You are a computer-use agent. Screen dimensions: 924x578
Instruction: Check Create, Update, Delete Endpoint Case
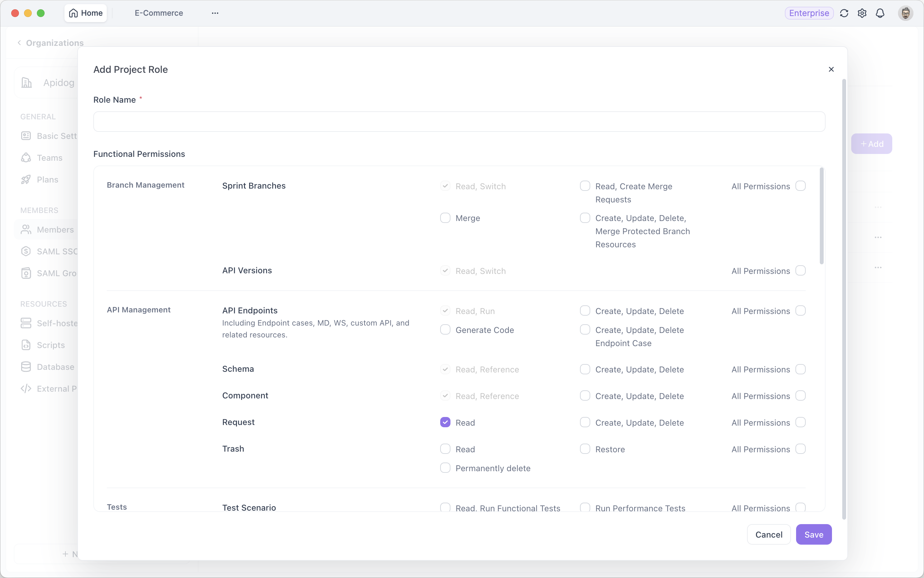pyautogui.click(x=585, y=329)
